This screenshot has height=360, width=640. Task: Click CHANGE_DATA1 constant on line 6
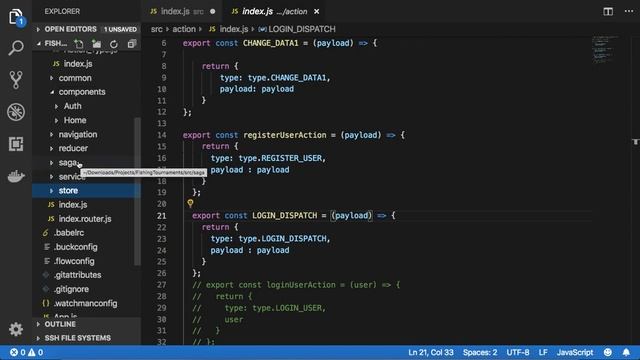[x=270, y=43]
